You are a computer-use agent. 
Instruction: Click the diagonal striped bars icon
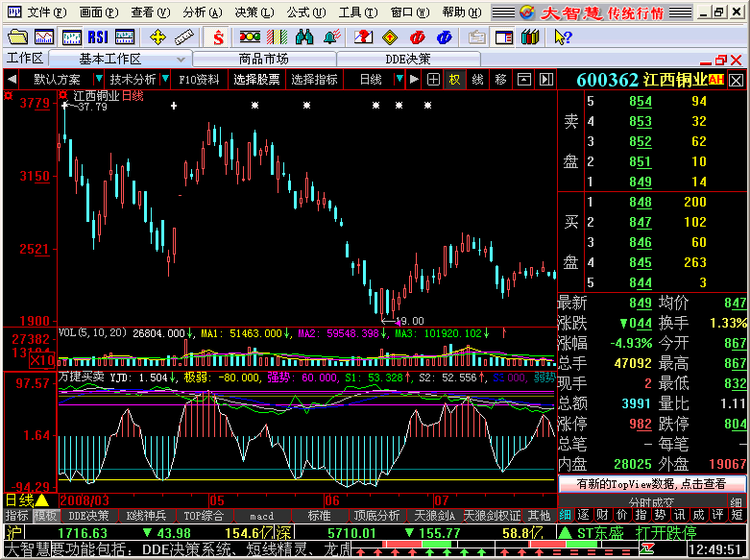[277, 37]
